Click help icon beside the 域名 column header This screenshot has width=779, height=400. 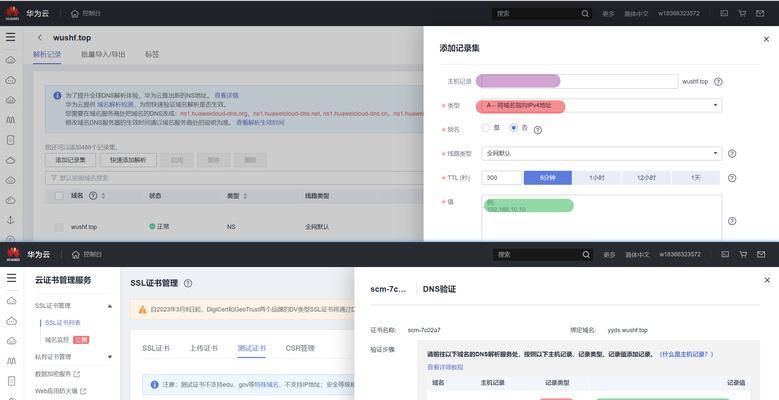pos(93,196)
